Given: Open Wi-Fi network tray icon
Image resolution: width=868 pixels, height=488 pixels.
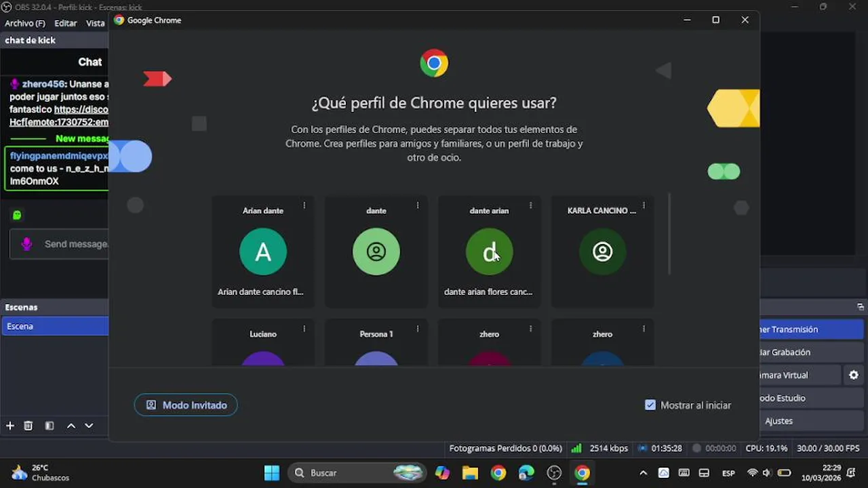Looking at the screenshot, I should 752,472.
